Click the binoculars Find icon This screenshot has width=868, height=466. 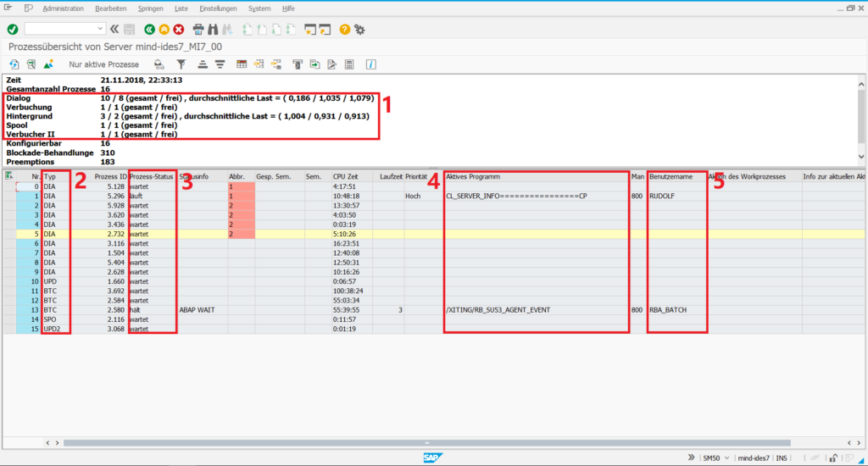(x=213, y=29)
